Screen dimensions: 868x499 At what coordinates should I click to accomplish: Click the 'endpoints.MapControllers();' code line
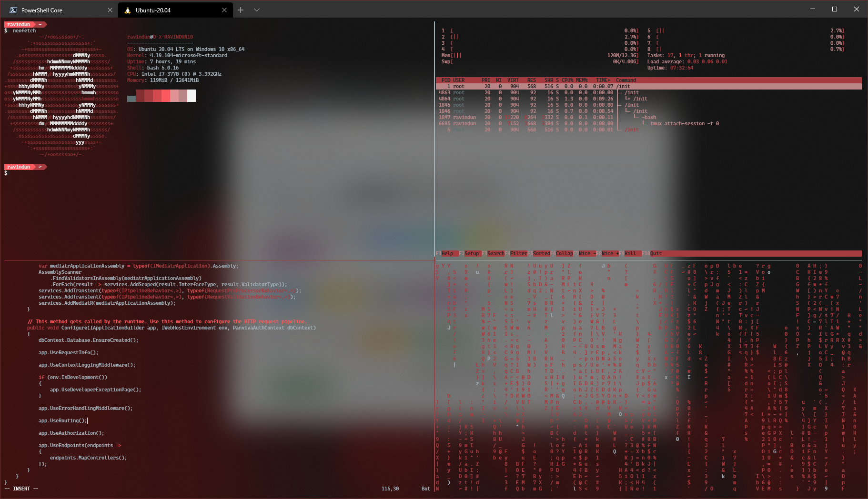(88, 458)
